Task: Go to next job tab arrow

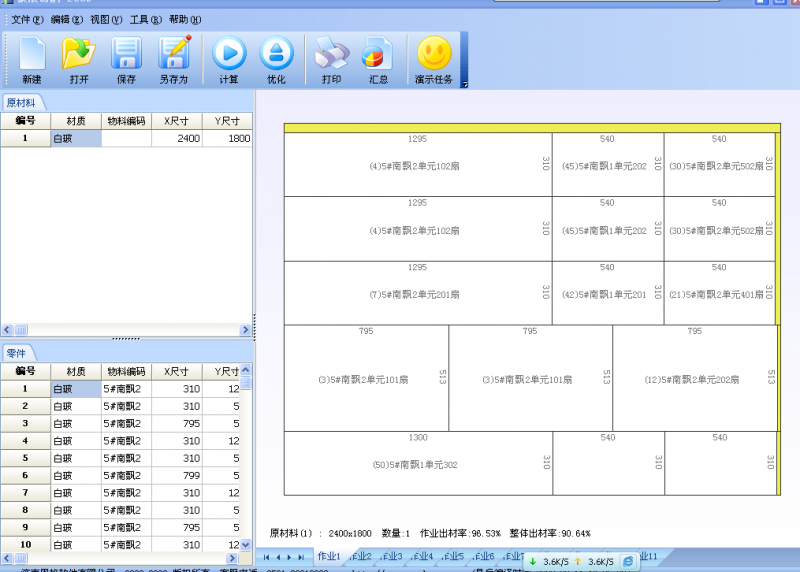Action: click(289, 557)
